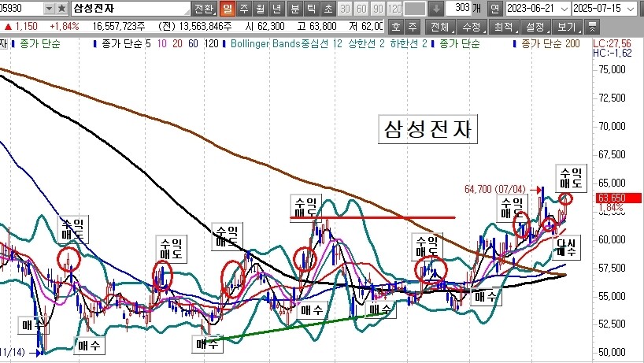Click the (전) 13,563,846주 previous volume text
Screen dimensions: 644x363
pyautogui.click(x=195, y=27)
